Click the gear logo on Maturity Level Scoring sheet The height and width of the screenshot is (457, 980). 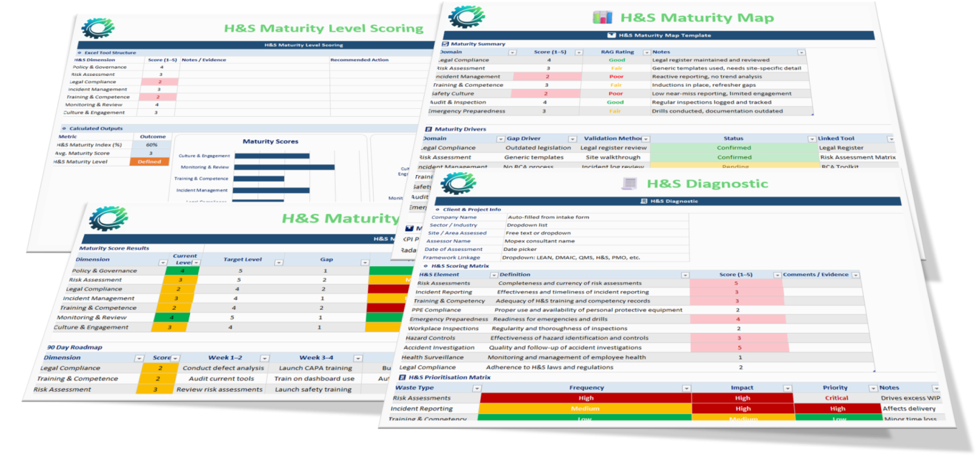point(98,28)
